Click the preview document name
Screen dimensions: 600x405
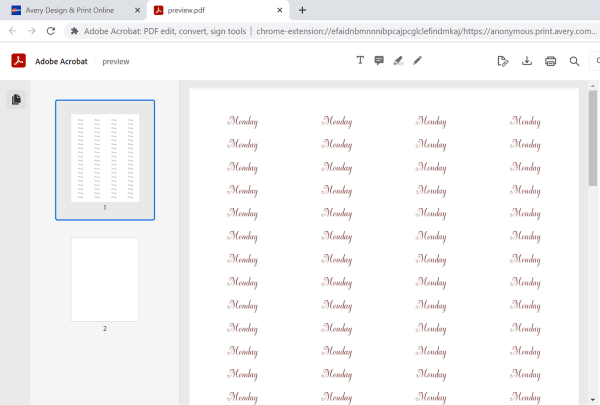(x=116, y=62)
